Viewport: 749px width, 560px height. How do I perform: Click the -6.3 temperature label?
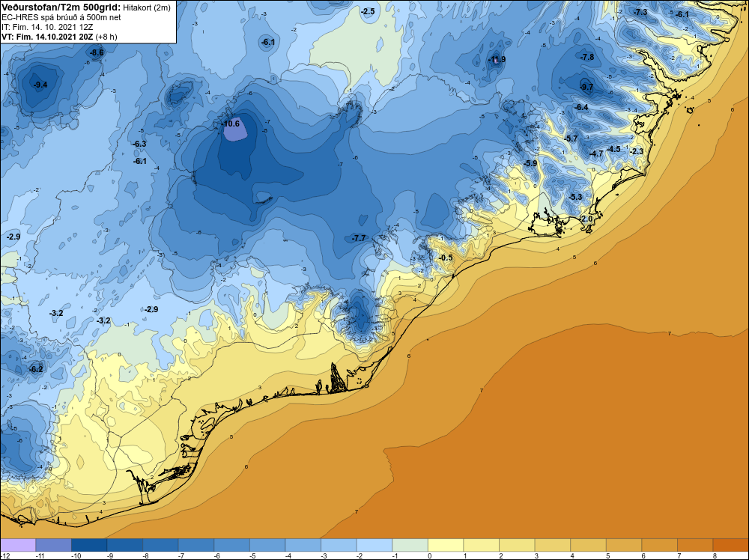point(139,144)
